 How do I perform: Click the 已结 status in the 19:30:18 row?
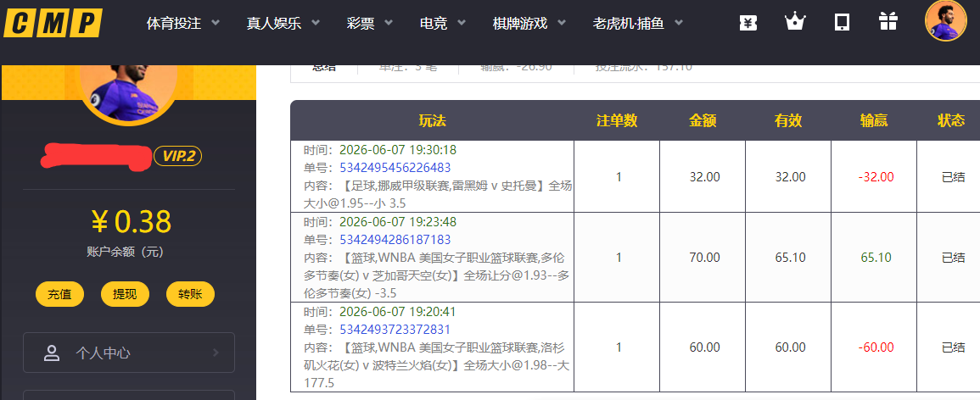[x=953, y=177]
